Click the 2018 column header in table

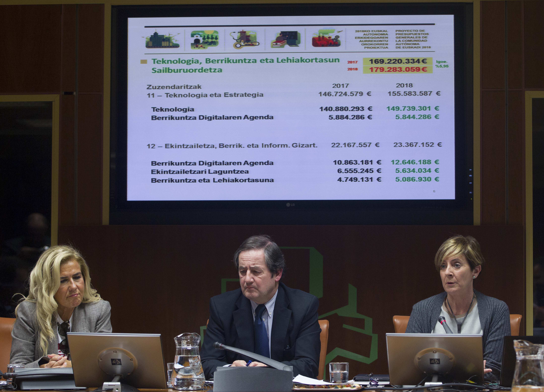404,85
